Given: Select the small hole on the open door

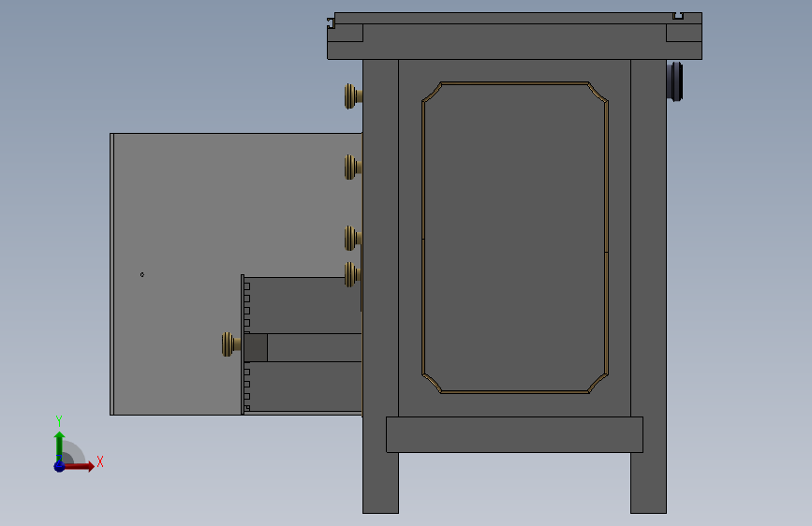Looking at the screenshot, I should [142, 274].
